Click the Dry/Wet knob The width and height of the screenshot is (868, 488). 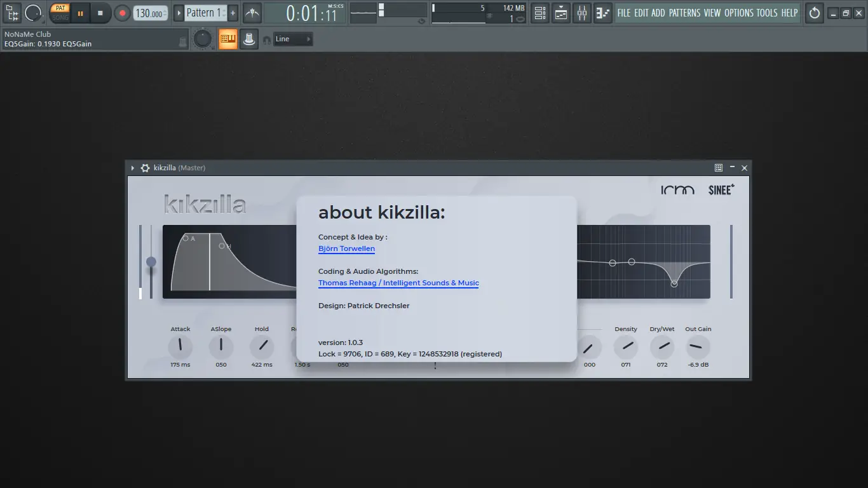[662, 347]
